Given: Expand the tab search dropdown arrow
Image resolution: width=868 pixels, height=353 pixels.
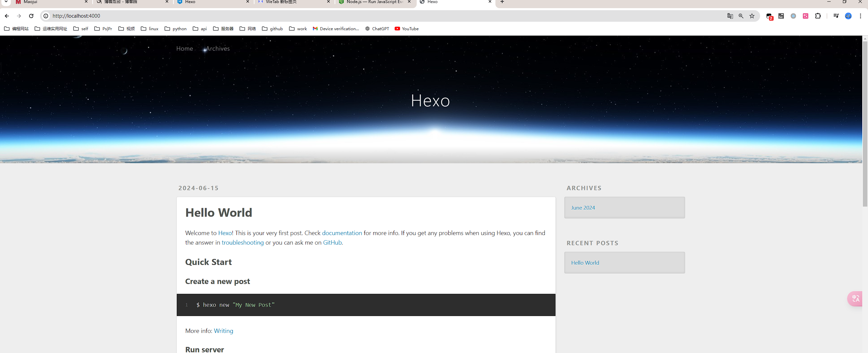Looking at the screenshot, I should [6, 2].
